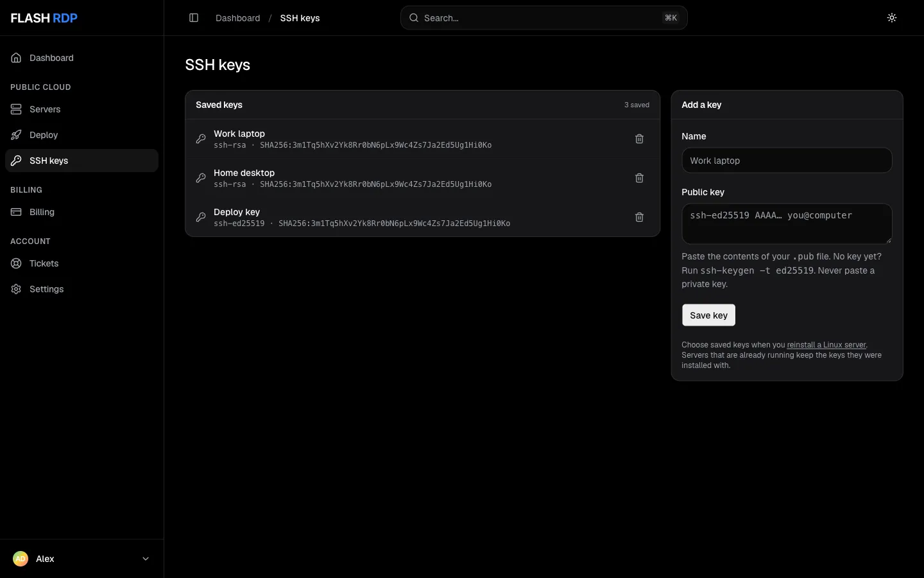Select the Home desktop key name
The image size is (924, 578).
point(244,173)
